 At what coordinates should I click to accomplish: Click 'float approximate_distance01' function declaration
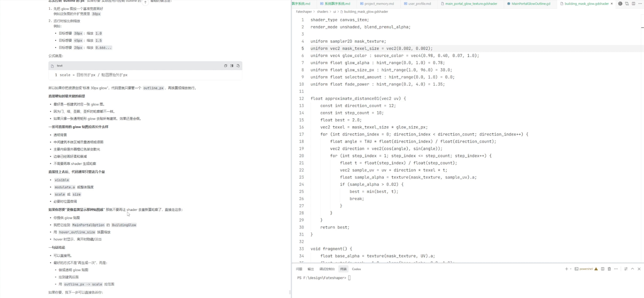(x=358, y=99)
